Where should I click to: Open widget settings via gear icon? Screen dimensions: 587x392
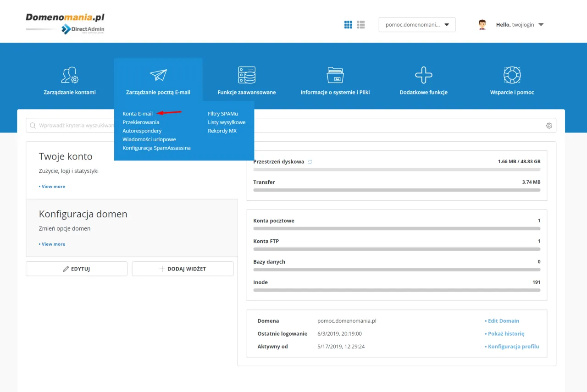tap(549, 125)
